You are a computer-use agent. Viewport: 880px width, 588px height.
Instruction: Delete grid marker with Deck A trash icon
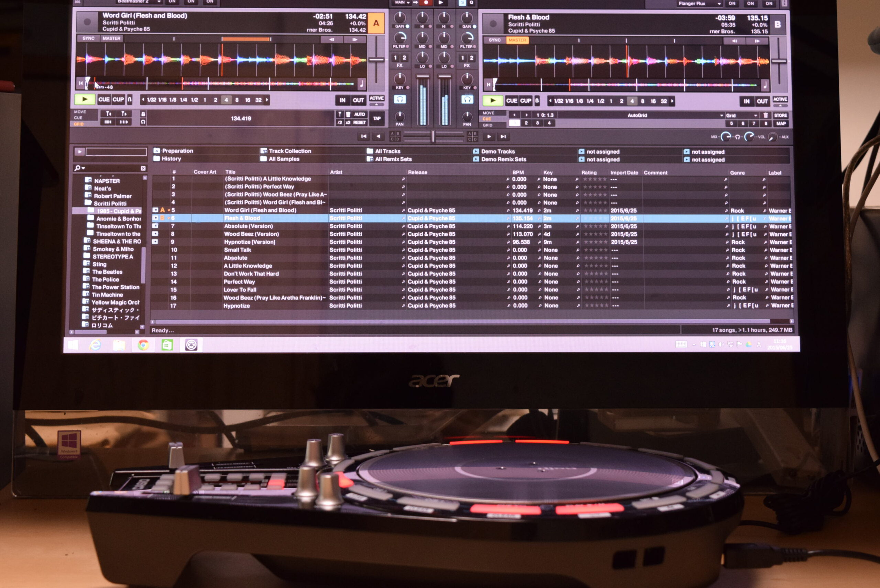(x=348, y=114)
